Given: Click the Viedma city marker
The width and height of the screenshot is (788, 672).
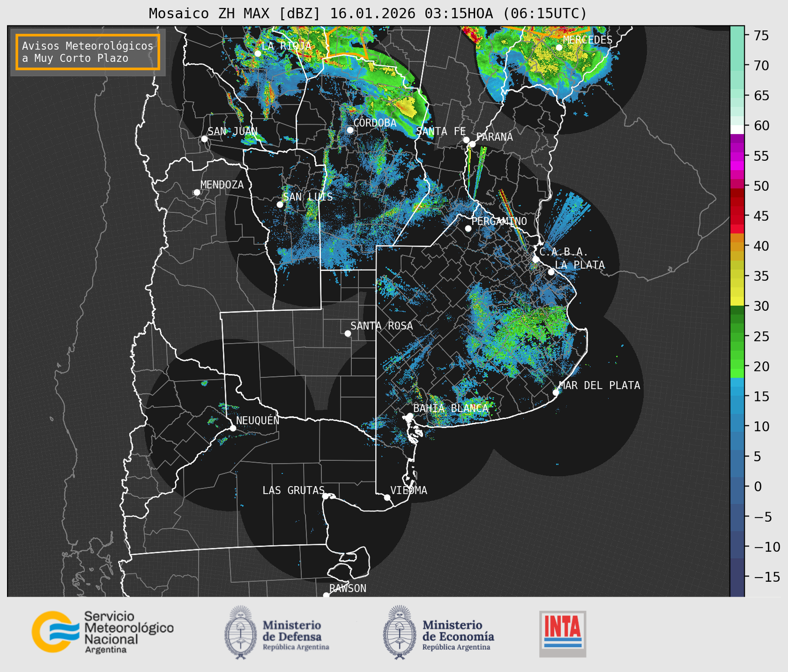Looking at the screenshot, I should [387, 497].
